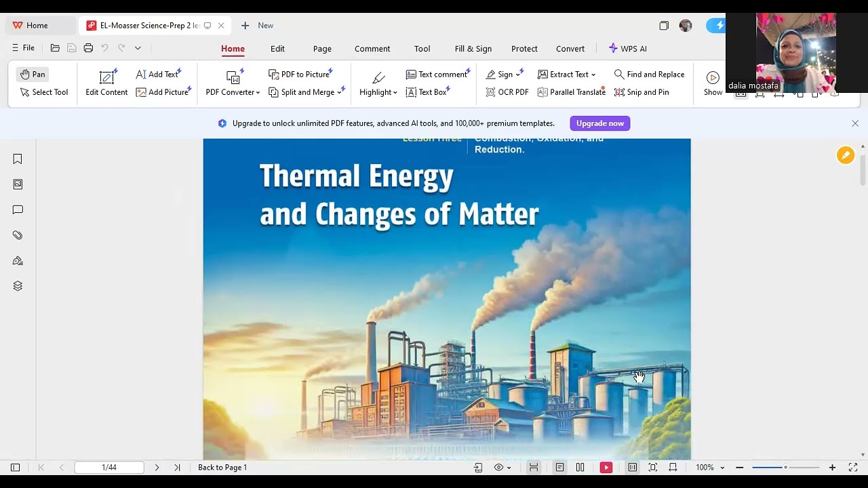Screen dimensions: 868x488
Task: Start the red slideshow play button
Action: coord(606,468)
